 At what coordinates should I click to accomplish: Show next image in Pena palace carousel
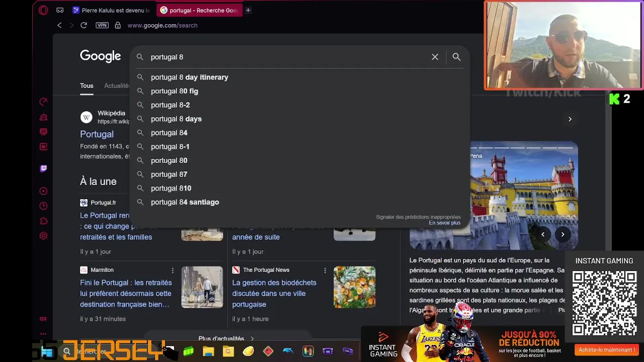pyautogui.click(x=562, y=234)
